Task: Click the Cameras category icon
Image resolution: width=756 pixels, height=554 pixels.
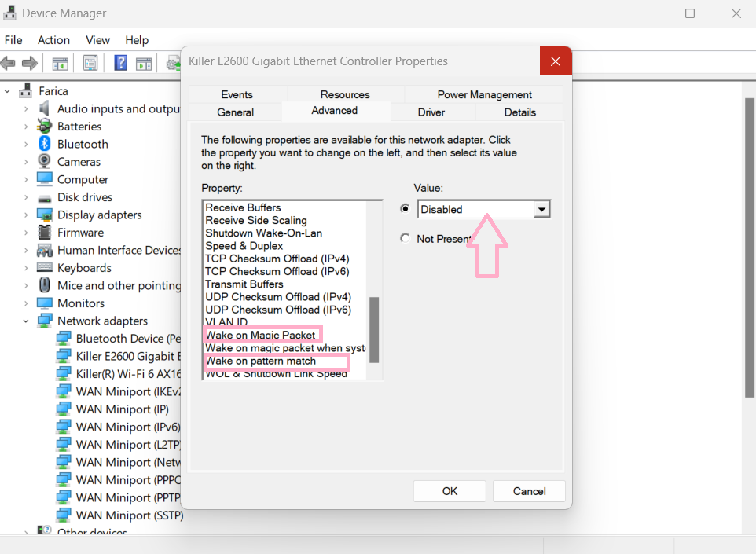Action: pyautogui.click(x=45, y=162)
